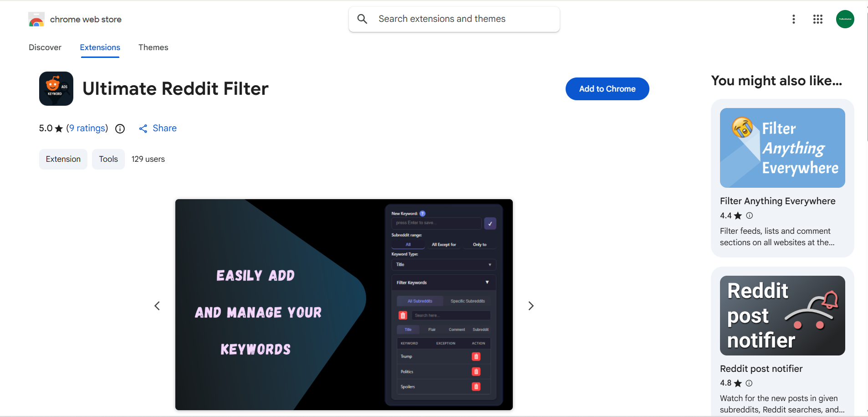This screenshot has width=868, height=417.
Task: Click the Filter feeds, lists and comment description
Action: point(777,237)
